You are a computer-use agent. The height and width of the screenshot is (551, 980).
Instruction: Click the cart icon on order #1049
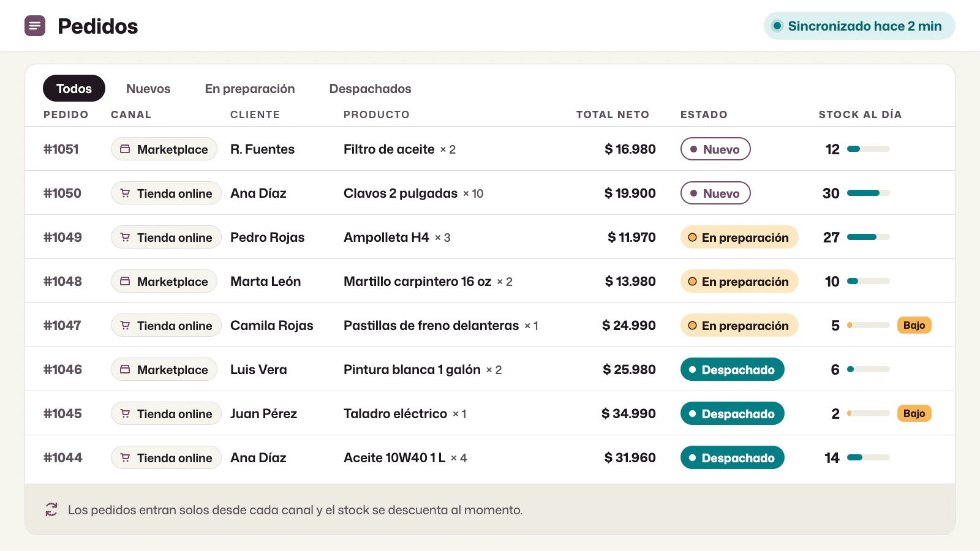click(x=125, y=237)
